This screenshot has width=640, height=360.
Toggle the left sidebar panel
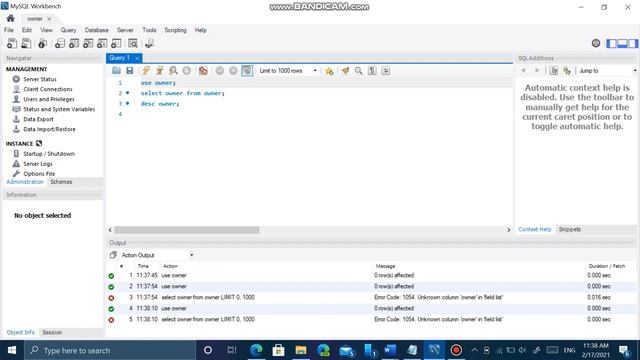tap(611, 43)
